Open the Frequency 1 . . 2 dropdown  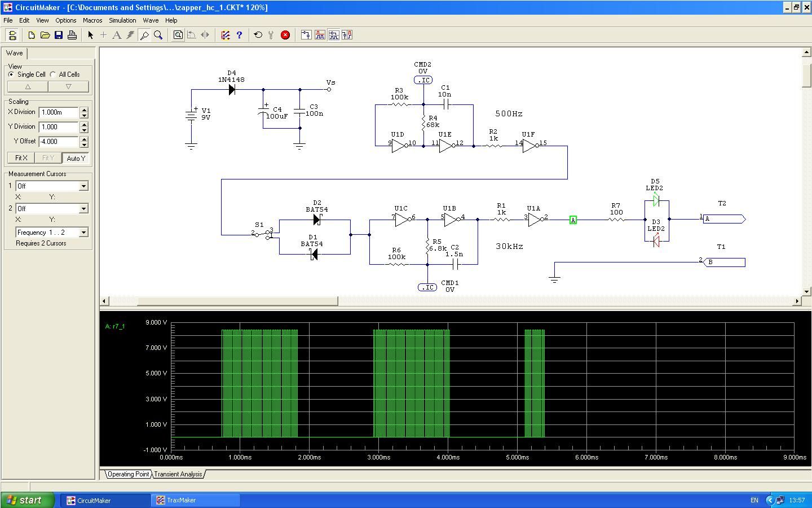(83, 233)
